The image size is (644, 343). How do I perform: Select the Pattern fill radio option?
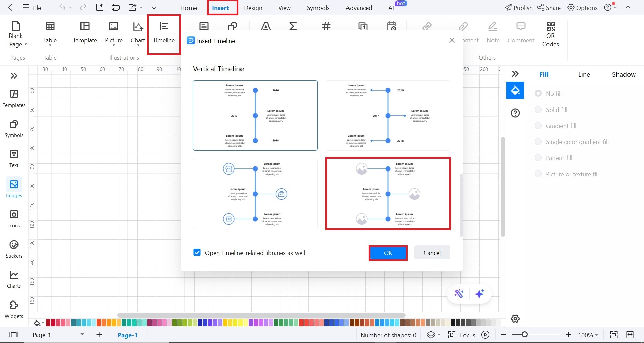[x=538, y=158]
